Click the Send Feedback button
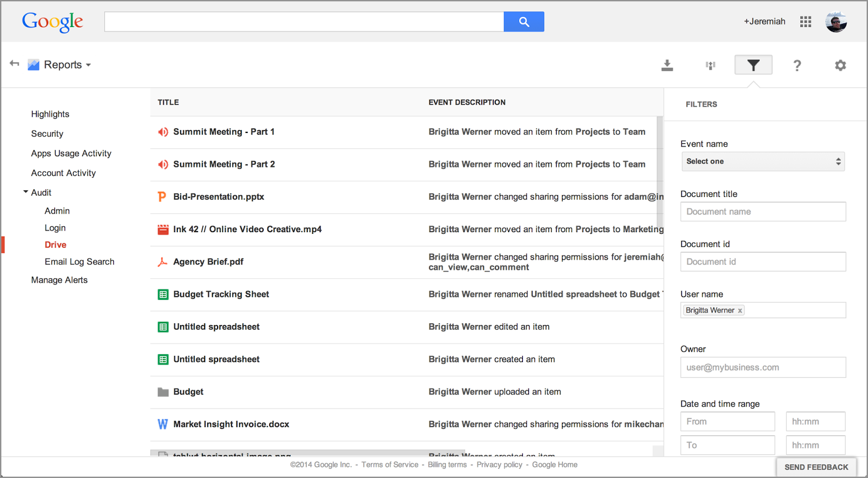The height and width of the screenshot is (478, 868). coord(816,467)
